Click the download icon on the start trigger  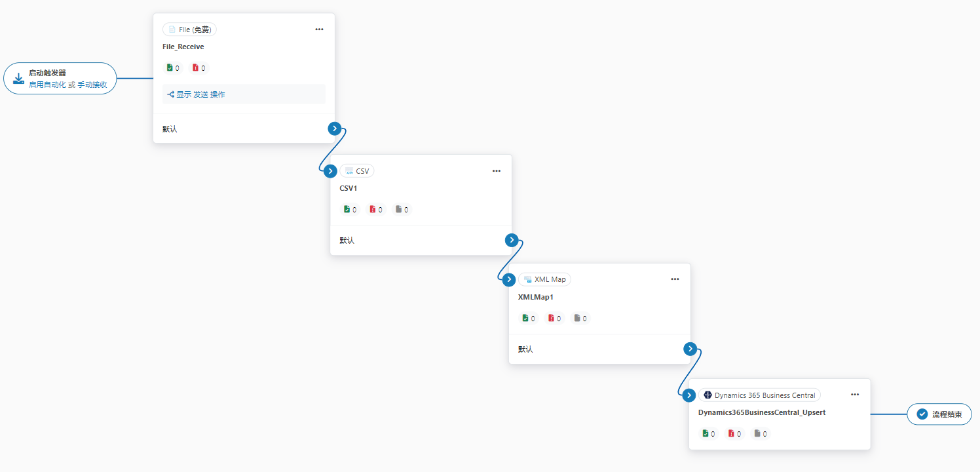[18, 79]
